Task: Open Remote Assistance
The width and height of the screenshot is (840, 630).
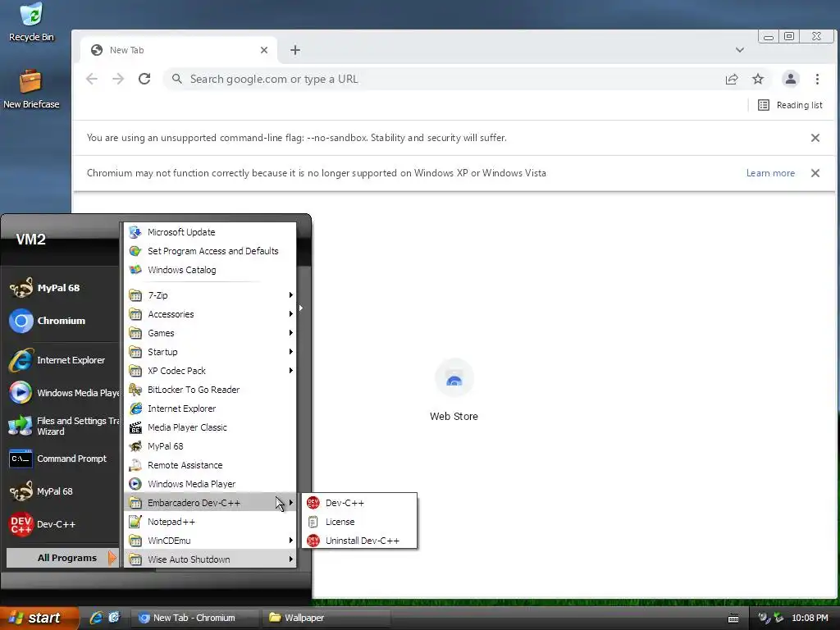Action: coord(211,465)
